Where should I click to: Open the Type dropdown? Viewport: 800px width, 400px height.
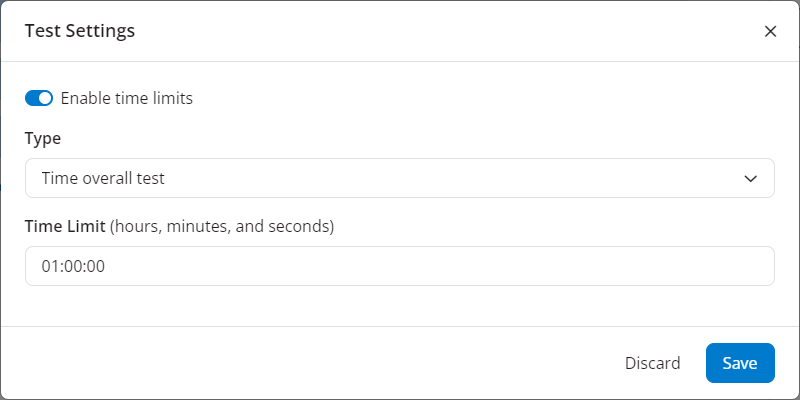point(399,178)
